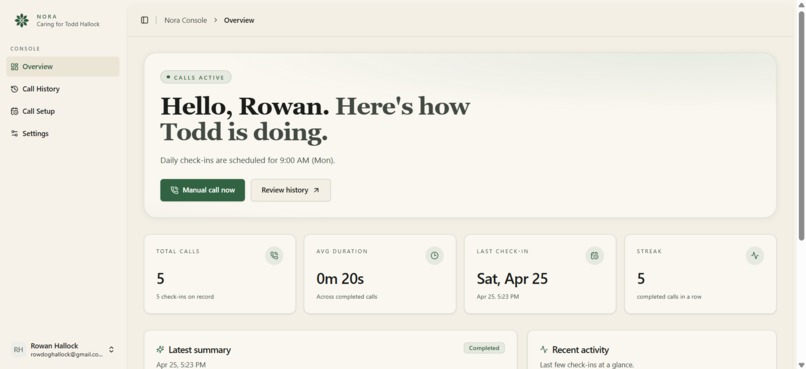Click the RH avatar
806x369 pixels.
tap(19, 350)
